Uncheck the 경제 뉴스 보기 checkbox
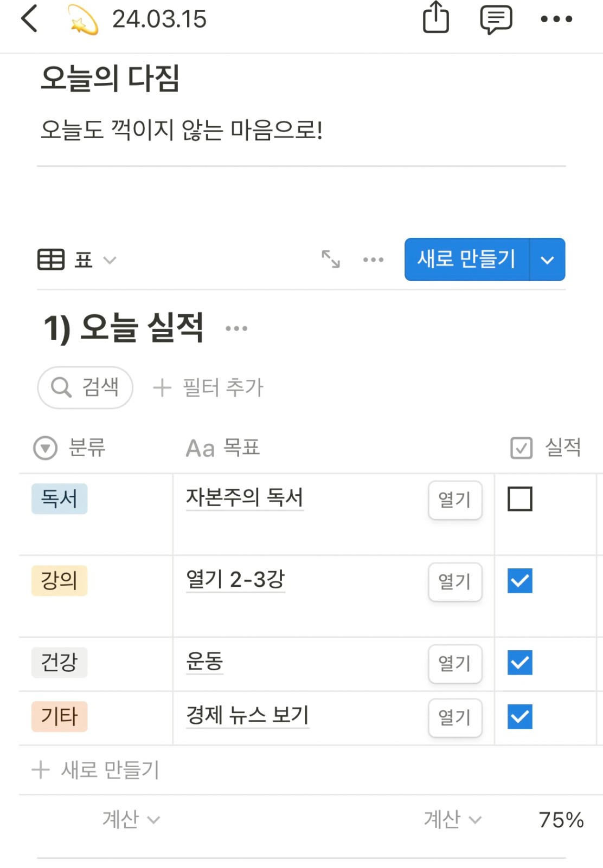The height and width of the screenshot is (868, 603). [x=520, y=717]
